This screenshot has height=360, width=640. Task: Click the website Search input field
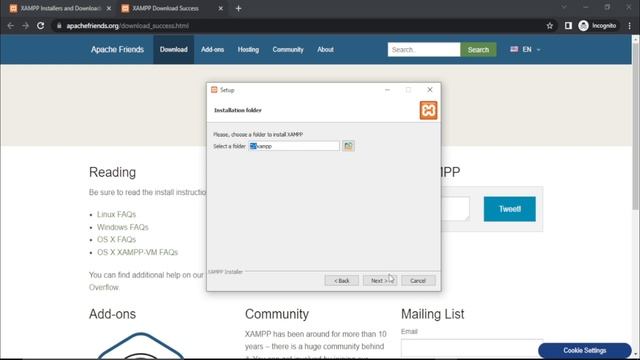click(x=424, y=49)
